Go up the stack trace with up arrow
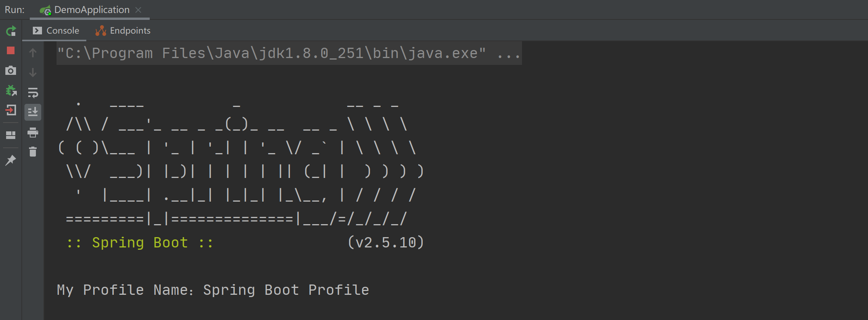Screen dimensions: 868x320 click(x=33, y=53)
